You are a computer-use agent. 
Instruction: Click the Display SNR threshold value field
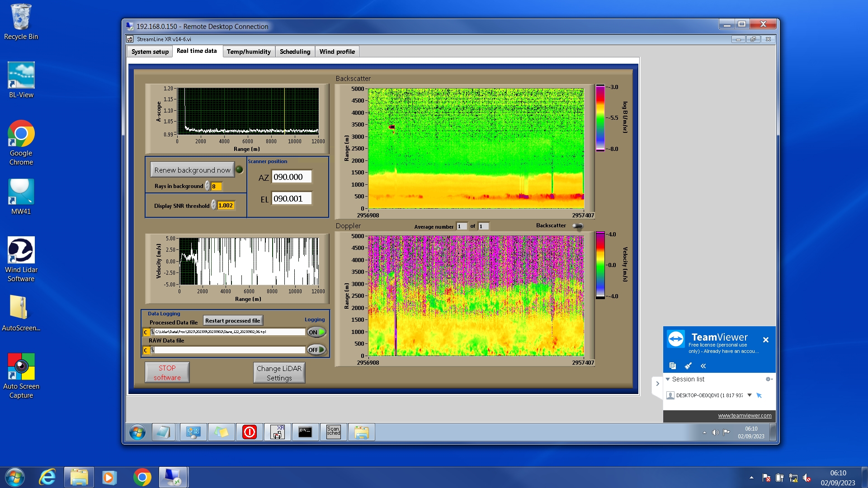tap(226, 206)
